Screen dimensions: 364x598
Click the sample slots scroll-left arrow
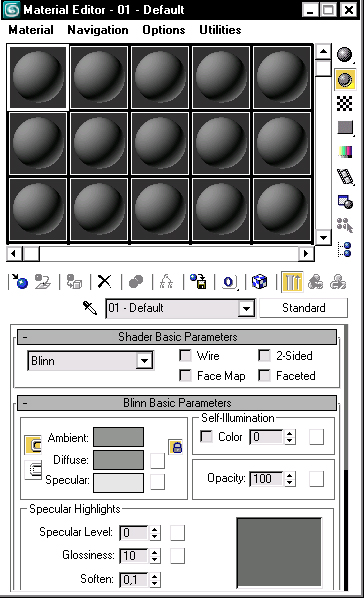(14, 253)
